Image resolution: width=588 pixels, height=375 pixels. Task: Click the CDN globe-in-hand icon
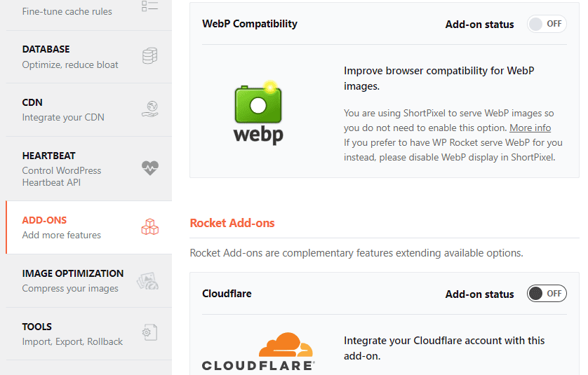tap(150, 109)
